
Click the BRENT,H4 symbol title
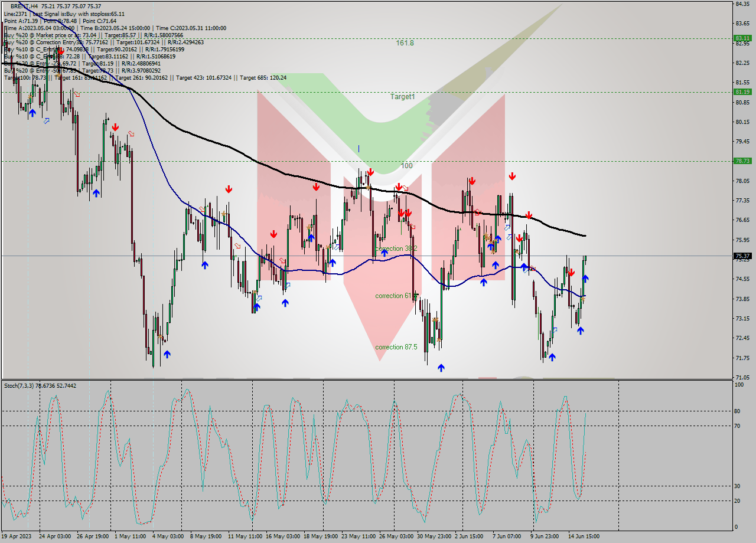pos(24,6)
